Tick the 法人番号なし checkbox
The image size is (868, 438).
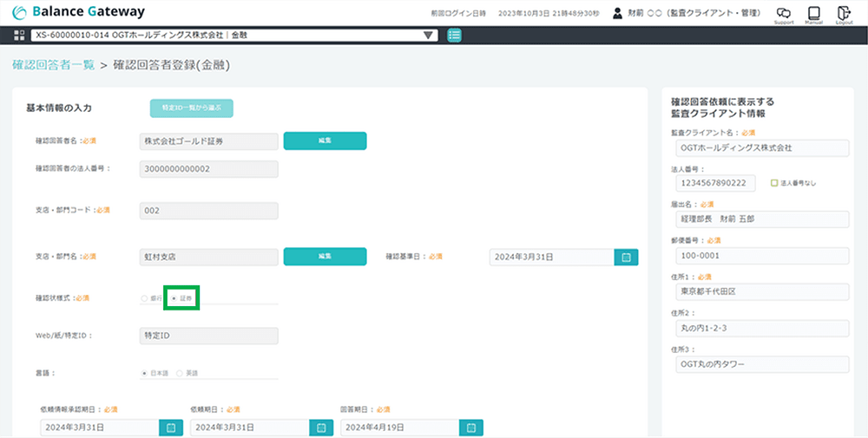click(773, 183)
